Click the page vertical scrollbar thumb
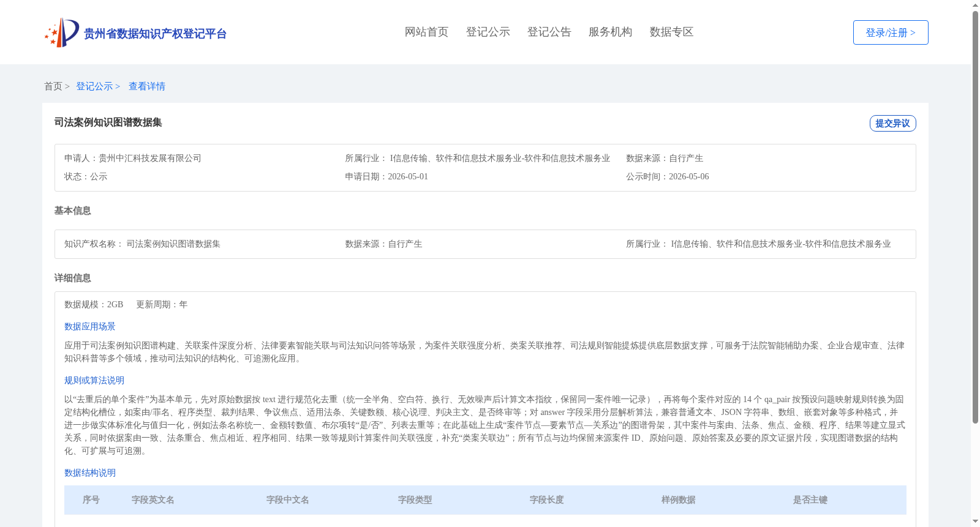 point(975,217)
